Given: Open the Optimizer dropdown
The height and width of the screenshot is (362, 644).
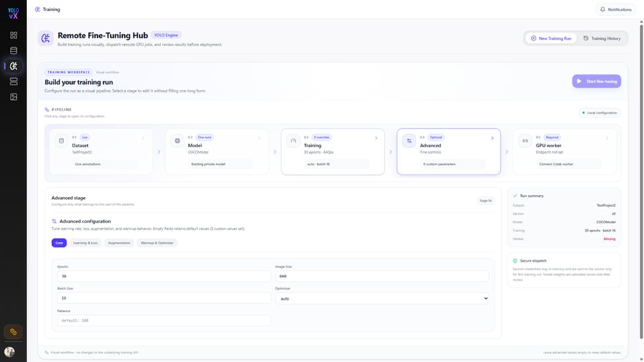Looking at the screenshot, I should click(382, 299).
